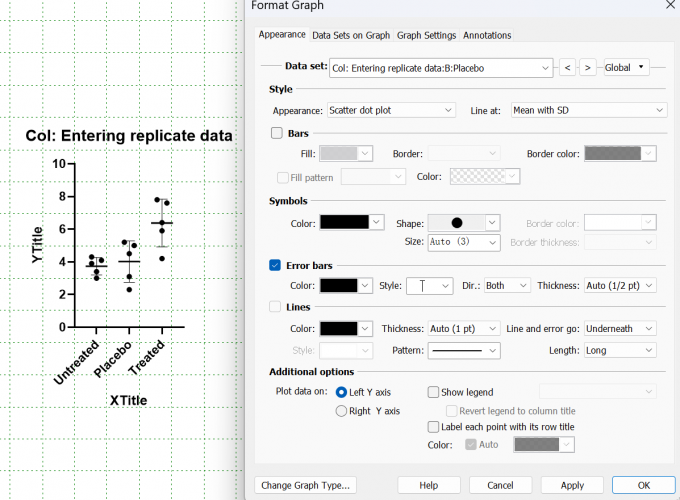Click Change Graph Type button
This screenshot has width=680, height=500.
(305, 485)
